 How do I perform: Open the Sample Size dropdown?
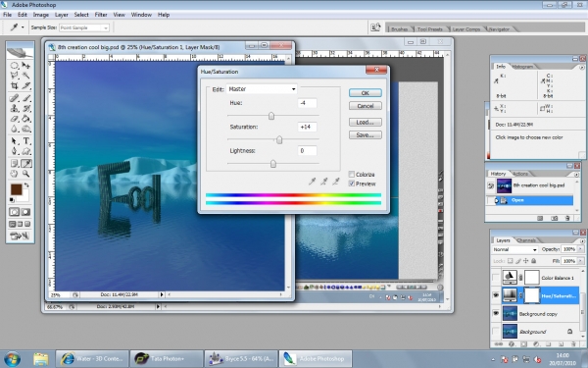pyautogui.click(x=84, y=27)
